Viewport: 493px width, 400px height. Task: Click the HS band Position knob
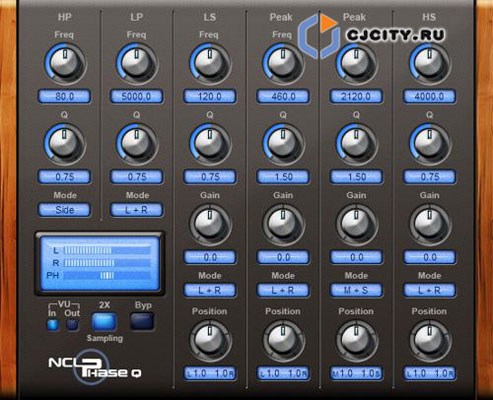[430, 340]
